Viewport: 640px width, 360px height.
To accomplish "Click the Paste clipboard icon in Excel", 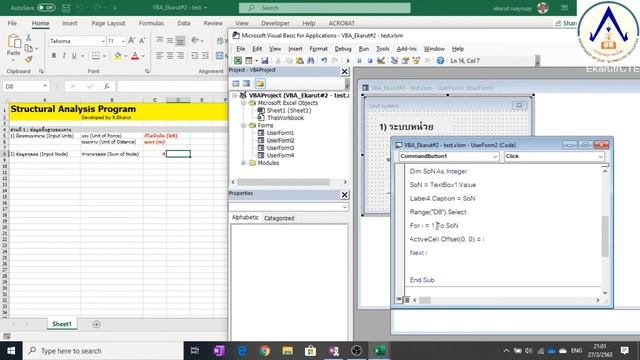I will (x=14, y=42).
